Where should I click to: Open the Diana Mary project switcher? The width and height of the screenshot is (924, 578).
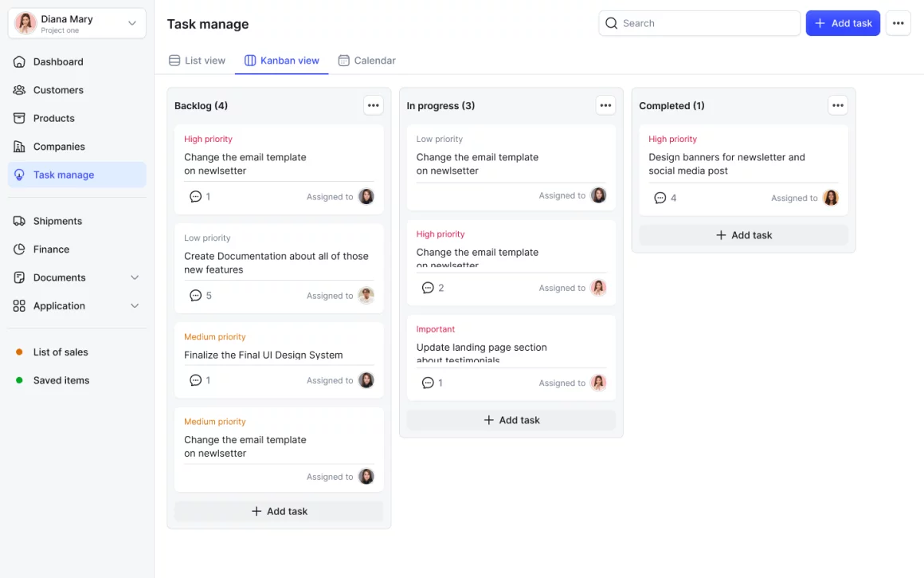(x=77, y=23)
